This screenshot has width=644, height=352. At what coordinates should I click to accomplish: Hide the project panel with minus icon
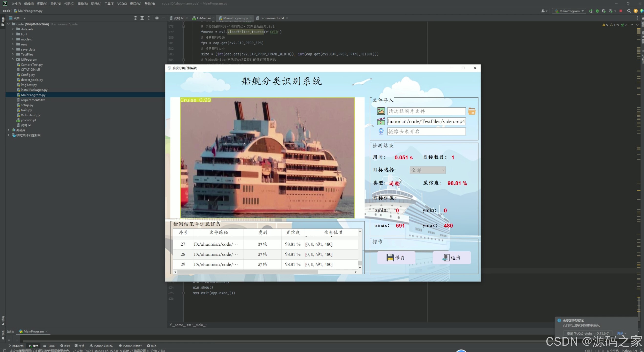163,18
